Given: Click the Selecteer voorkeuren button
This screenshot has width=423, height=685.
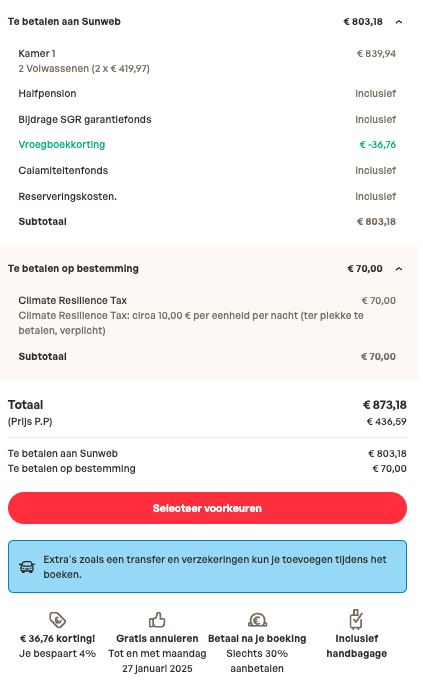Looking at the screenshot, I should point(207,508).
